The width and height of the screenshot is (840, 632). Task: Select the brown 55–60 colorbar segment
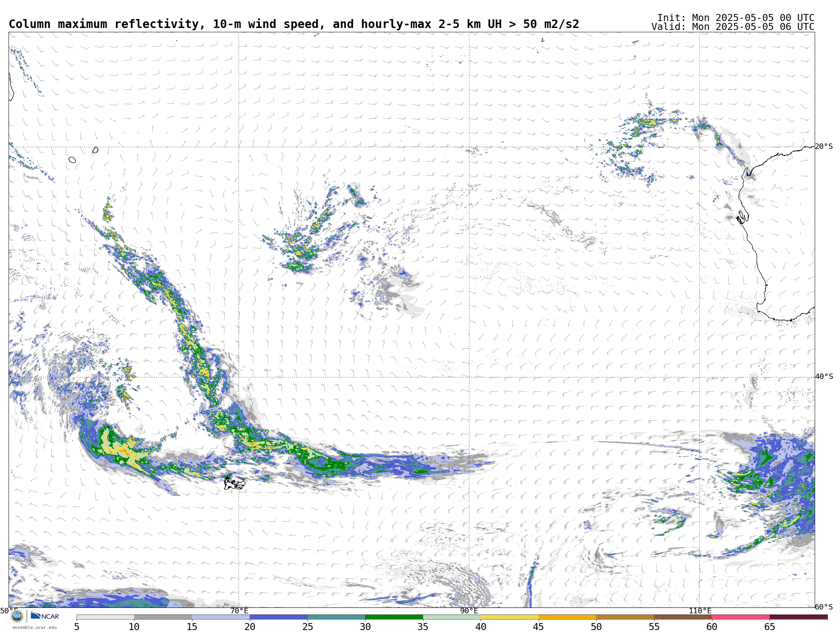click(x=683, y=617)
